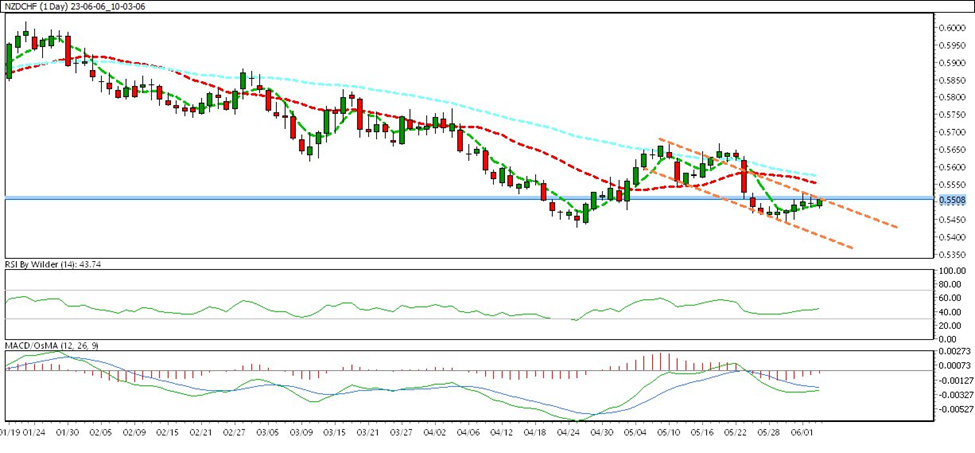This screenshot has height=453, width=975.
Task: Click the 100.00 RSI scale value
Action: (x=951, y=272)
